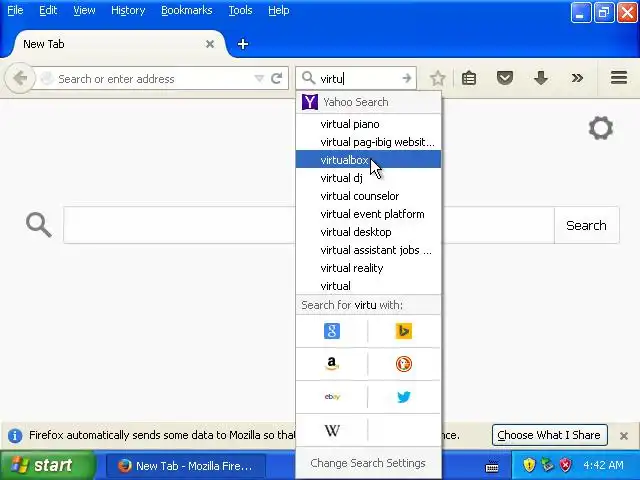Click the safely remove hardware tray icon
640x480 pixels.
(547, 464)
